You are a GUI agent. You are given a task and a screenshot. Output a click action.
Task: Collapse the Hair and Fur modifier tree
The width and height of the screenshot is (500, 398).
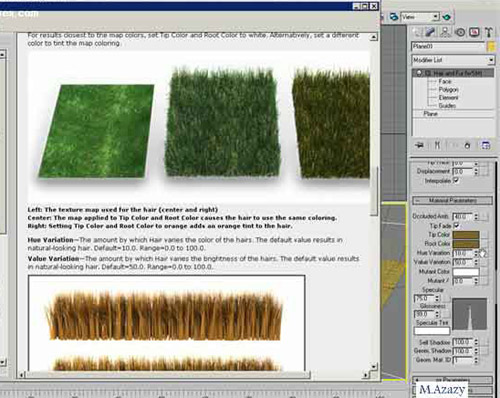(x=427, y=73)
